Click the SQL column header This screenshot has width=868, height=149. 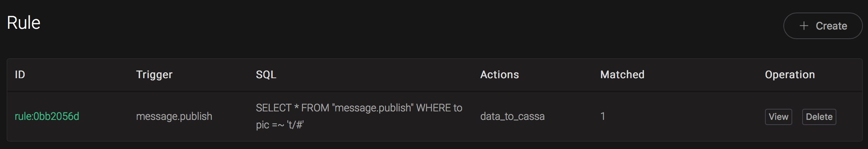[x=266, y=75]
